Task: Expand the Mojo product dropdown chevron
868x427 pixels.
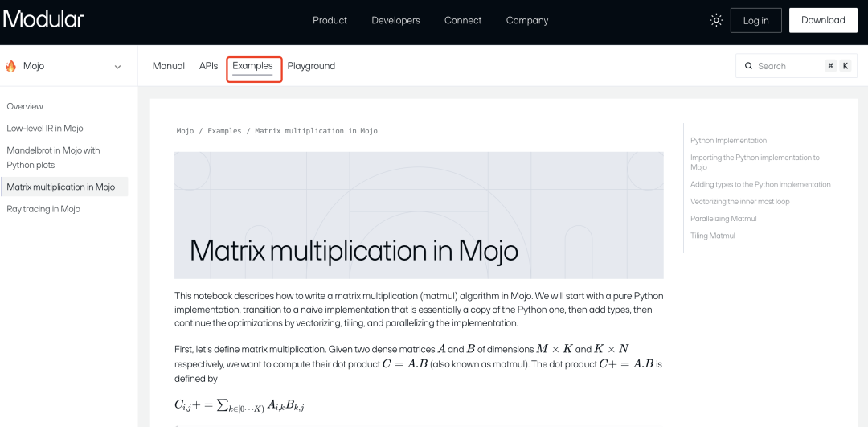Action: point(118,67)
